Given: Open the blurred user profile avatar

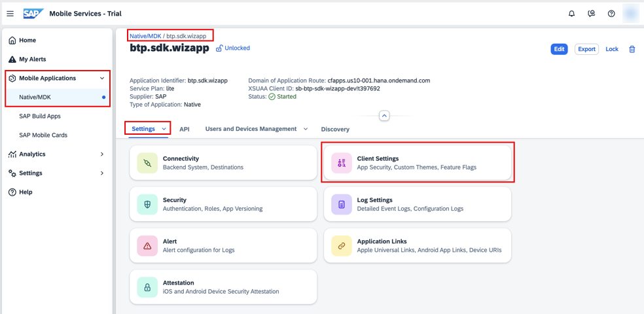Looking at the screenshot, I should tap(632, 14).
